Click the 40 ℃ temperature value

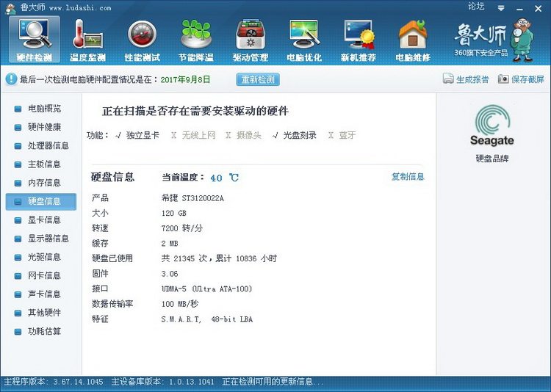coord(225,178)
